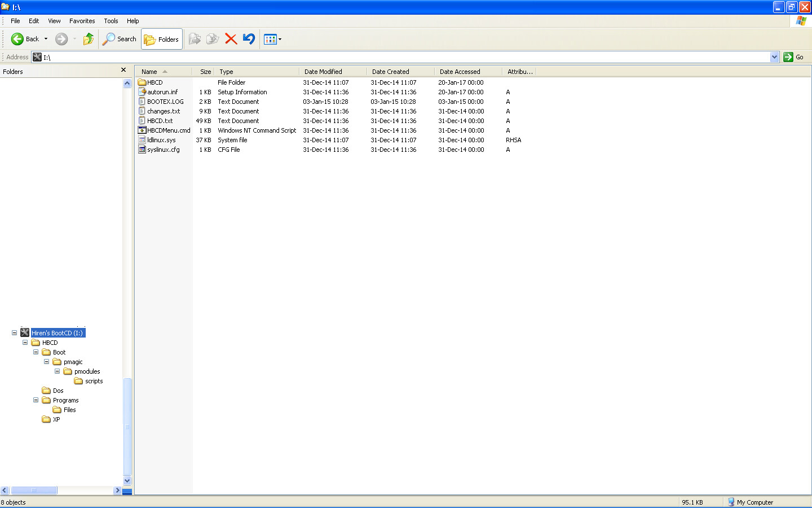
Task: Sort by Date Created column header
Action: pyautogui.click(x=401, y=72)
